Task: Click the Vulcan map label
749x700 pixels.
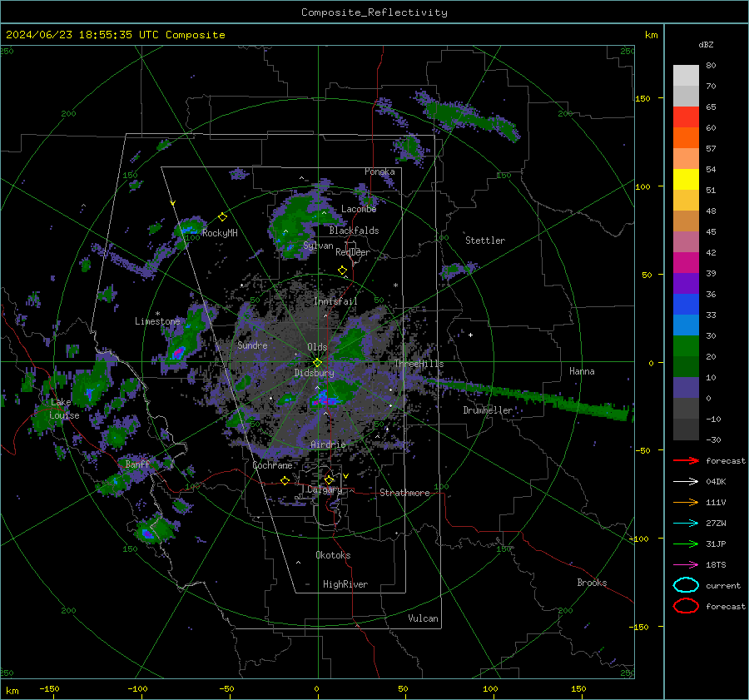Action: click(x=424, y=618)
